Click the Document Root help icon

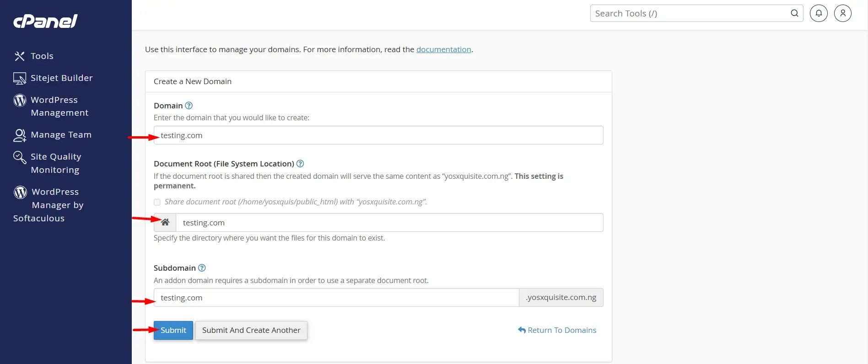(300, 164)
